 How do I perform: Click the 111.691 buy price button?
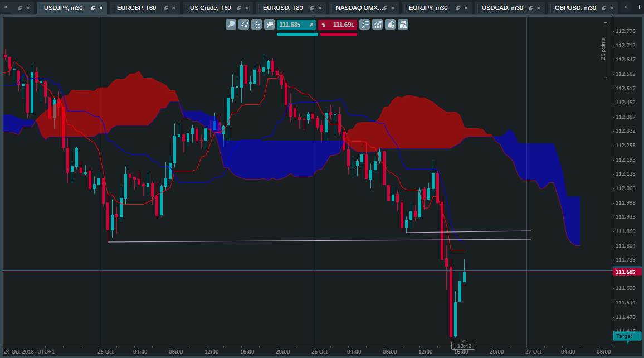point(338,25)
